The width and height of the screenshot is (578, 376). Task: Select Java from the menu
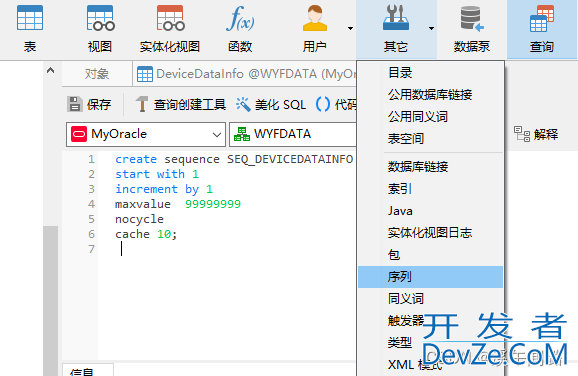(x=431, y=211)
